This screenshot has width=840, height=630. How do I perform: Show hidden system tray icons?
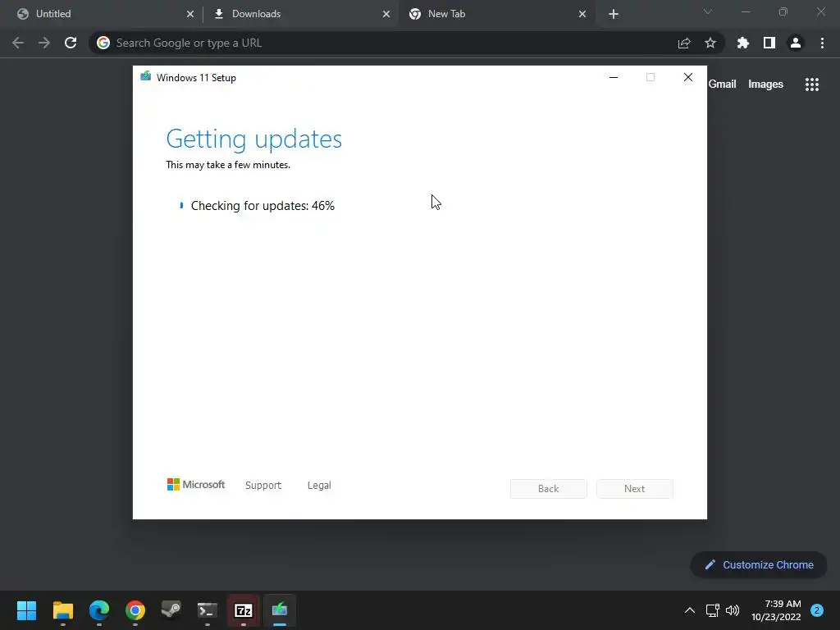[x=689, y=610]
